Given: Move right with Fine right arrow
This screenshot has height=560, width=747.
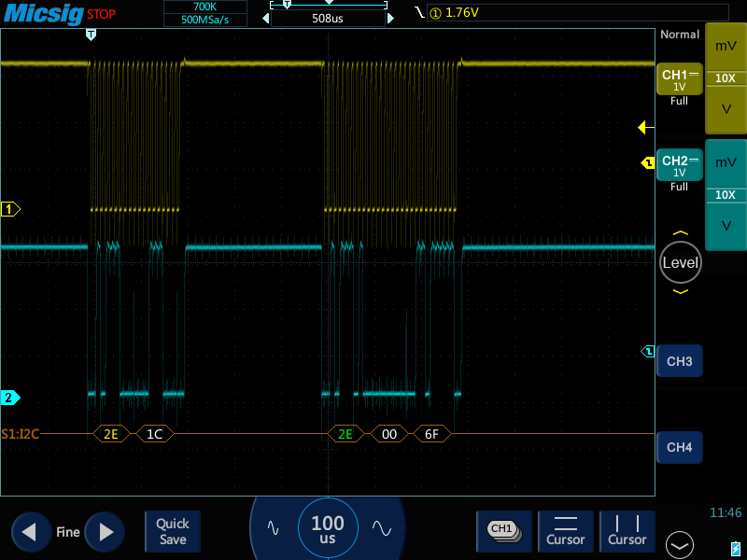Looking at the screenshot, I should [x=105, y=532].
